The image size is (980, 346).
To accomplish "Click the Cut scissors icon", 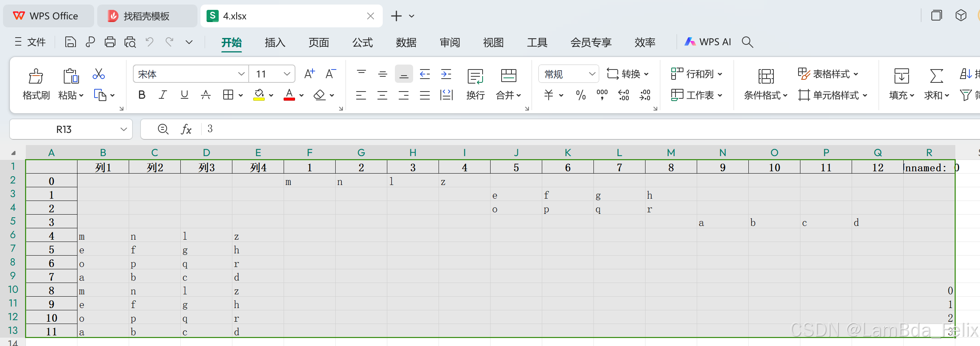I will pyautogui.click(x=99, y=74).
